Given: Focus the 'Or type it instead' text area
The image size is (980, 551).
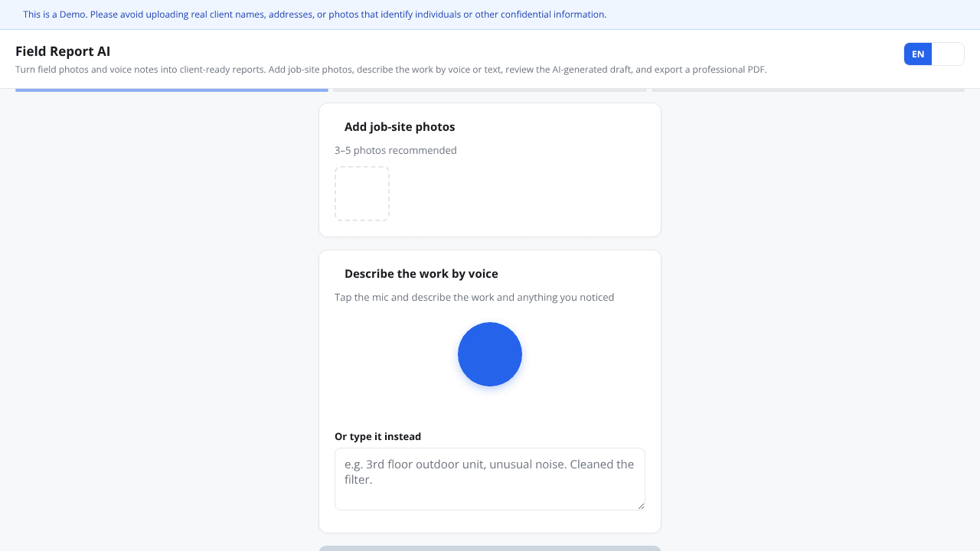Looking at the screenshot, I should [490, 479].
